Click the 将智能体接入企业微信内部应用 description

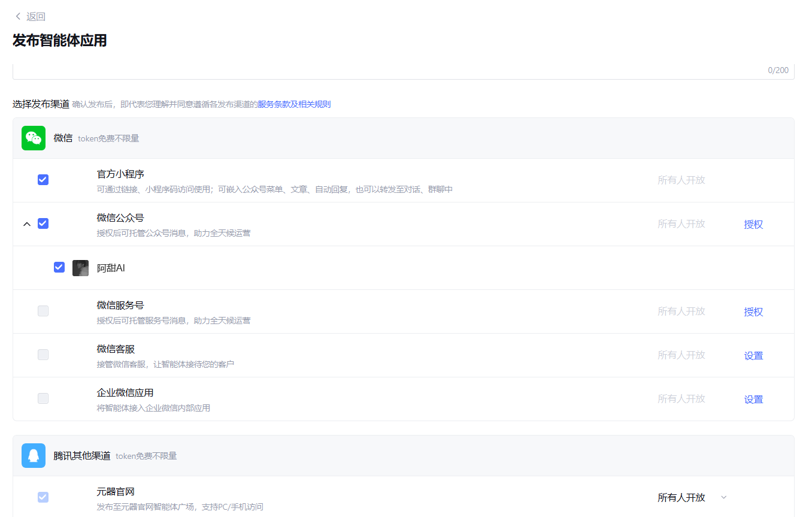click(x=153, y=408)
